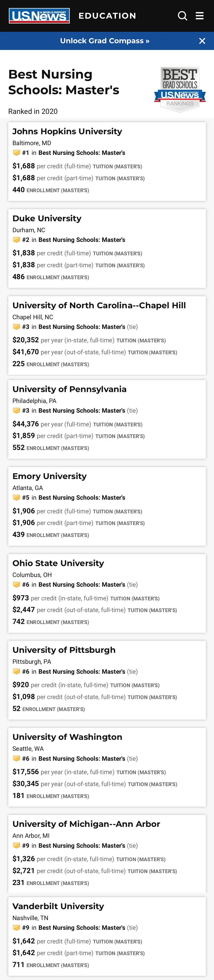This screenshot has width=214, height=980.
Task: Open Ohio State University title
Action: [x=58, y=563]
